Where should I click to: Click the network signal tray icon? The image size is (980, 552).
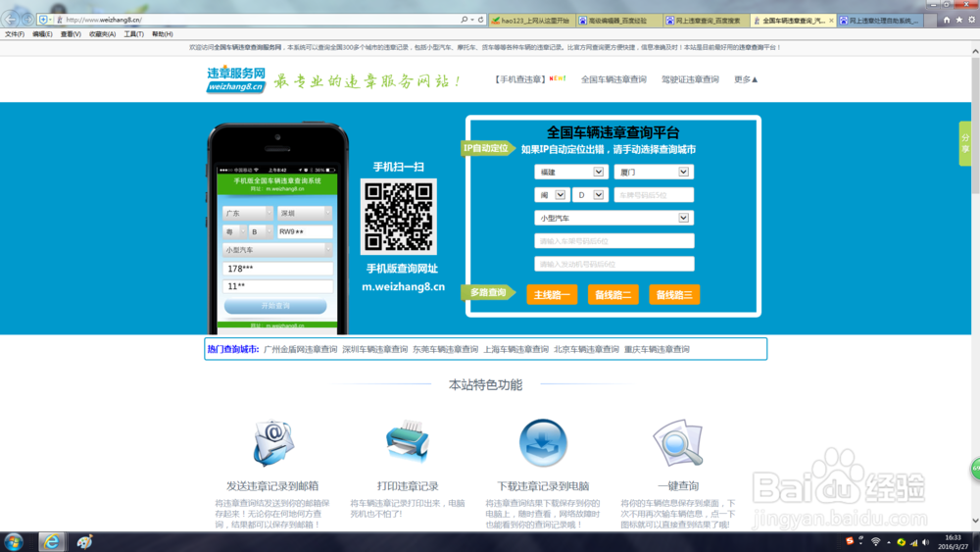[x=913, y=542]
